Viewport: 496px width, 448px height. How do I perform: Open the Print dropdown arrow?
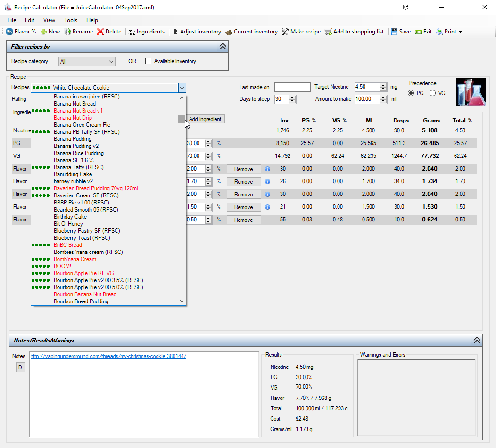(x=460, y=32)
